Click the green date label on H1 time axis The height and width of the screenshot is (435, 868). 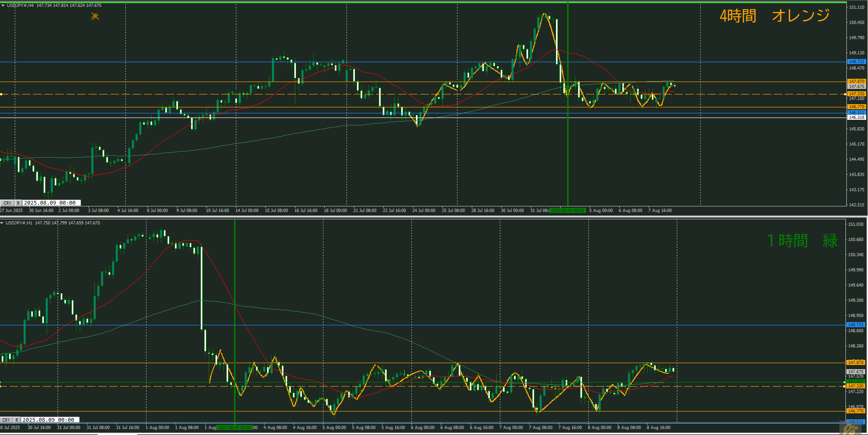tap(235, 428)
